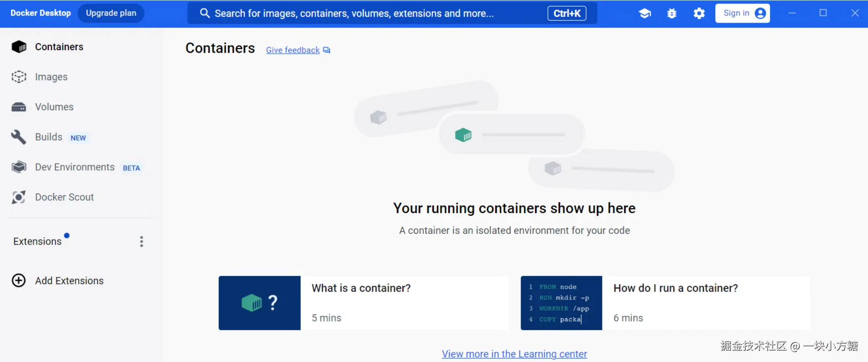Open How do I run a container guide
This screenshot has height=362, width=868.
[665, 303]
